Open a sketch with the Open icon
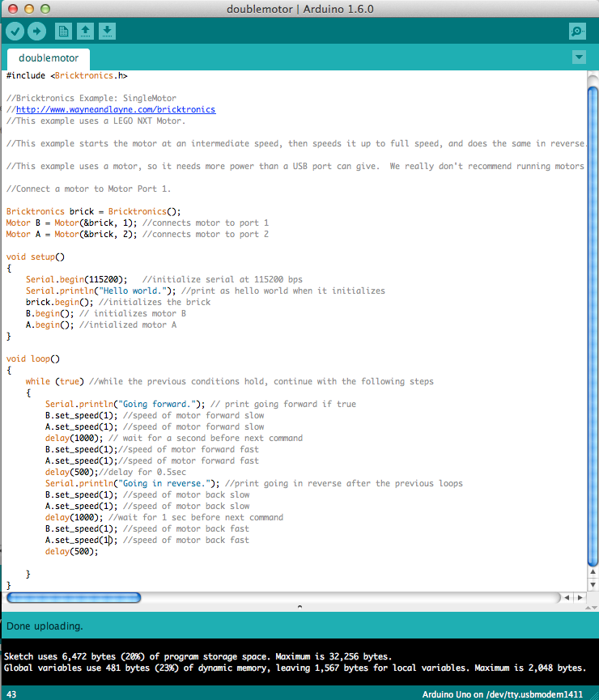This screenshot has width=599, height=700. 85,32
